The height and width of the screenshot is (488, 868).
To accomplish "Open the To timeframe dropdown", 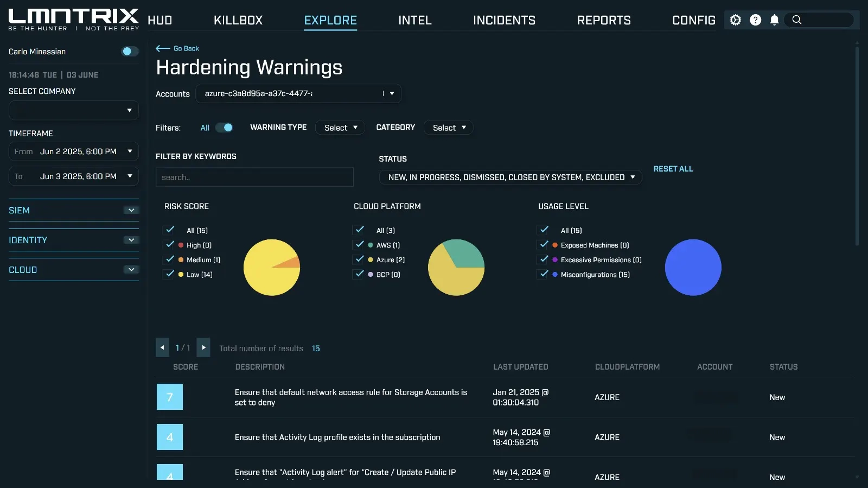I will click(x=74, y=176).
